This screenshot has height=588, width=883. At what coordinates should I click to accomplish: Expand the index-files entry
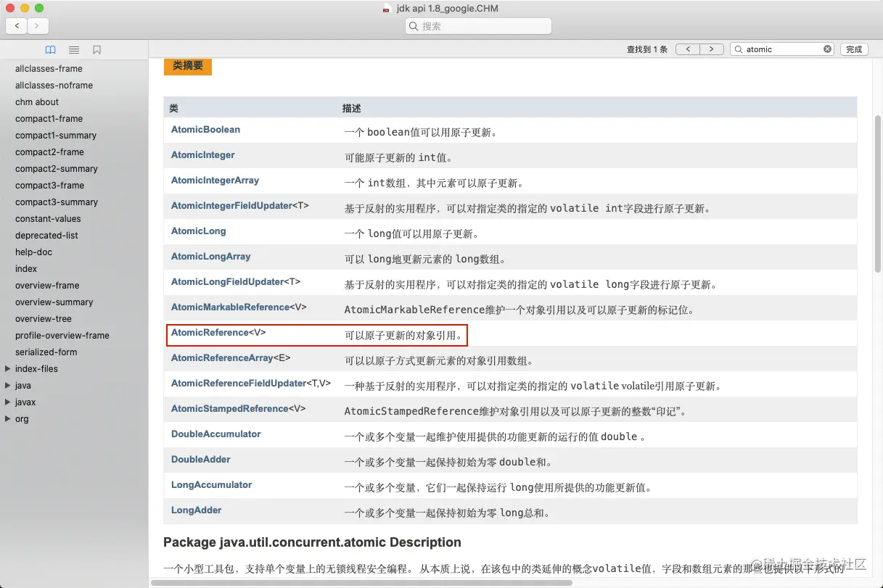point(9,368)
